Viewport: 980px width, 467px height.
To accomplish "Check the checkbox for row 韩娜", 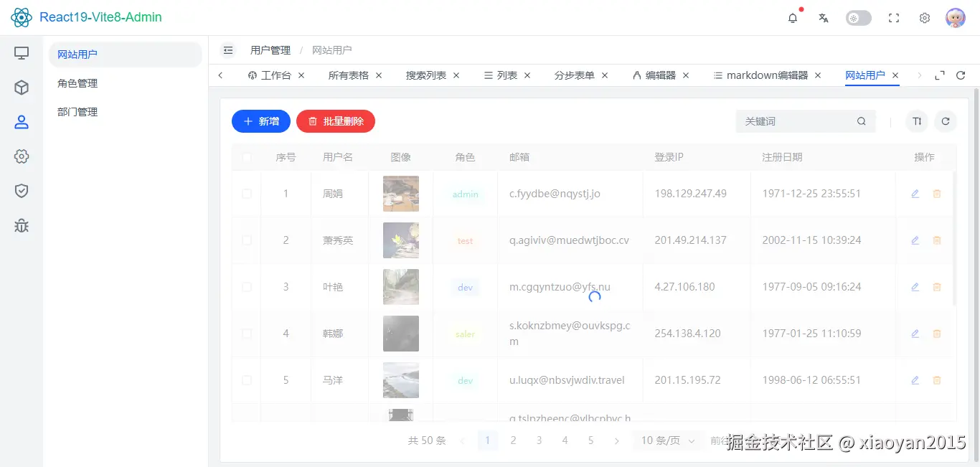I will (x=247, y=334).
